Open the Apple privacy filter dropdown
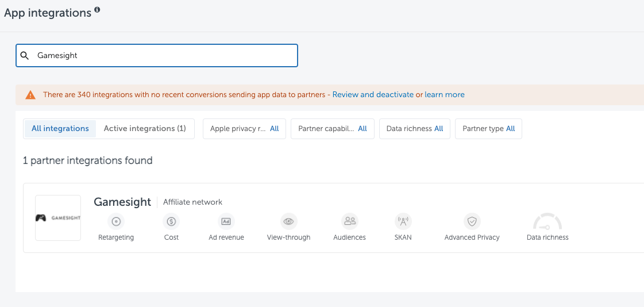This screenshot has height=307, width=644. [244, 129]
